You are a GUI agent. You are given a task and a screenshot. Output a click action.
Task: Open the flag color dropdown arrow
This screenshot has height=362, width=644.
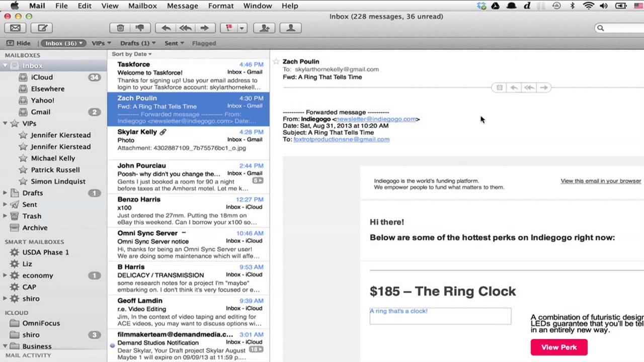242,28
